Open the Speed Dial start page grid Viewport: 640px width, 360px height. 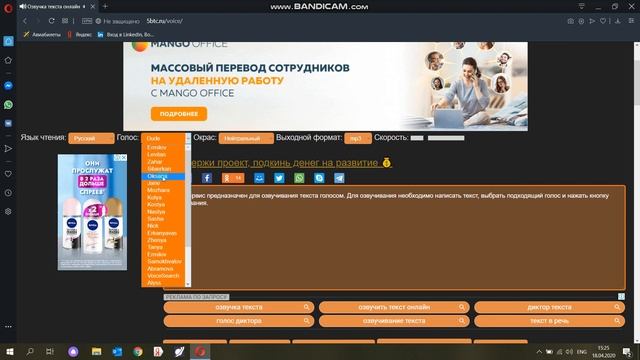[65, 21]
